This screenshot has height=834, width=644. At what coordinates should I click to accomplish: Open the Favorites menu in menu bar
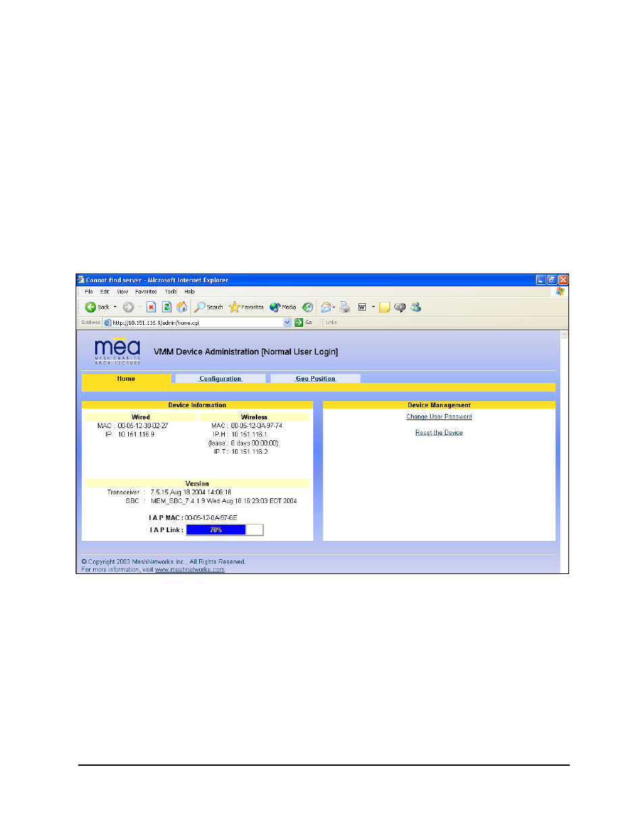[x=146, y=292]
